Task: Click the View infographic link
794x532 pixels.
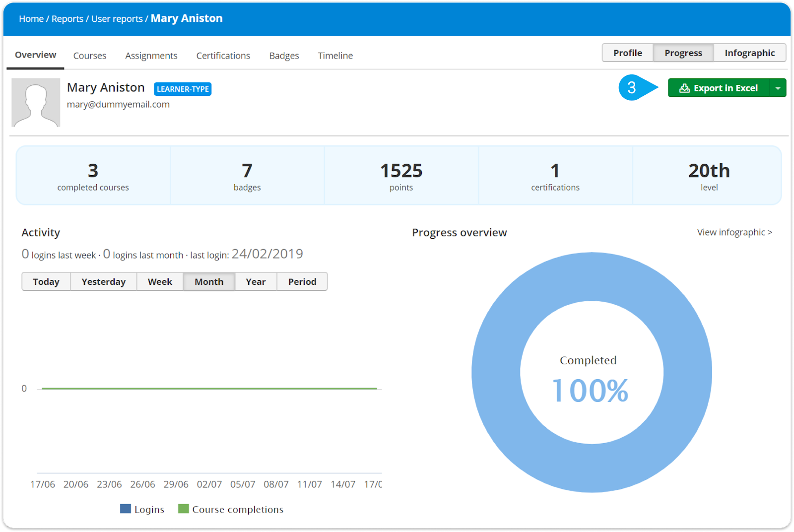Action: [x=734, y=232]
